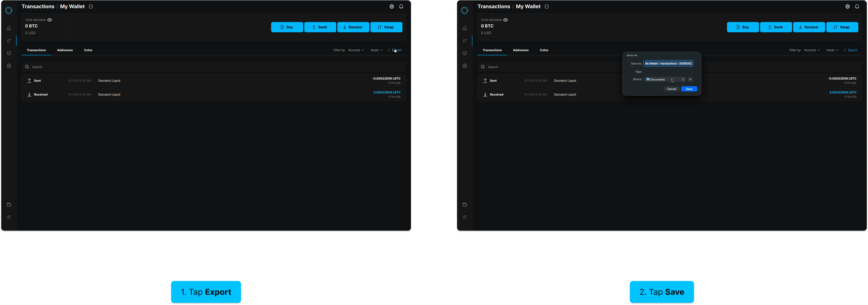868x305 pixels.
Task: Switch to Coins tab in left window
Action: (88, 50)
